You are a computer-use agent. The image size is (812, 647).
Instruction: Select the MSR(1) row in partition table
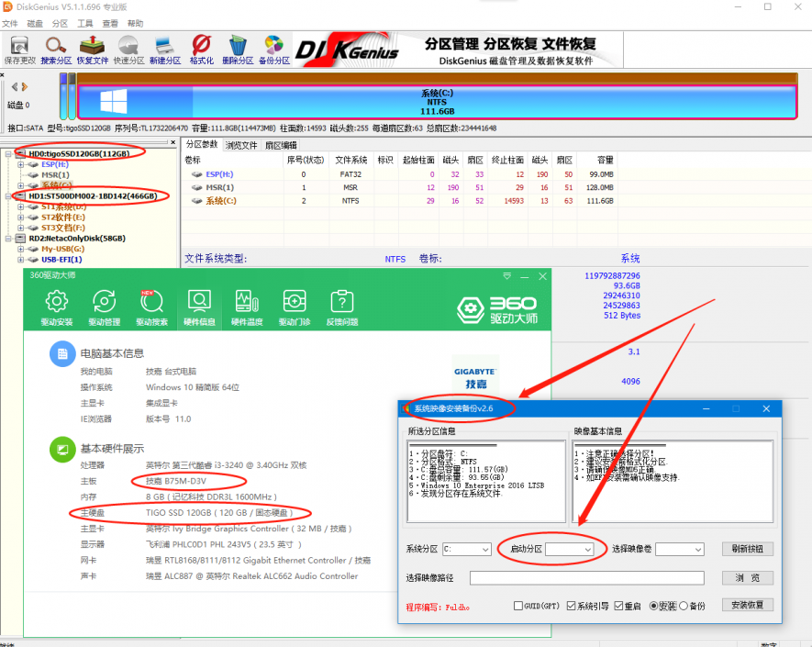[x=399, y=187]
